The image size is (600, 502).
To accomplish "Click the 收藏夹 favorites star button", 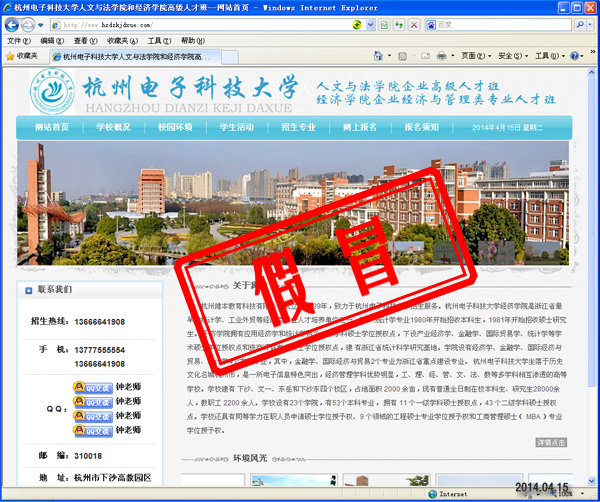I will (22, 56).
